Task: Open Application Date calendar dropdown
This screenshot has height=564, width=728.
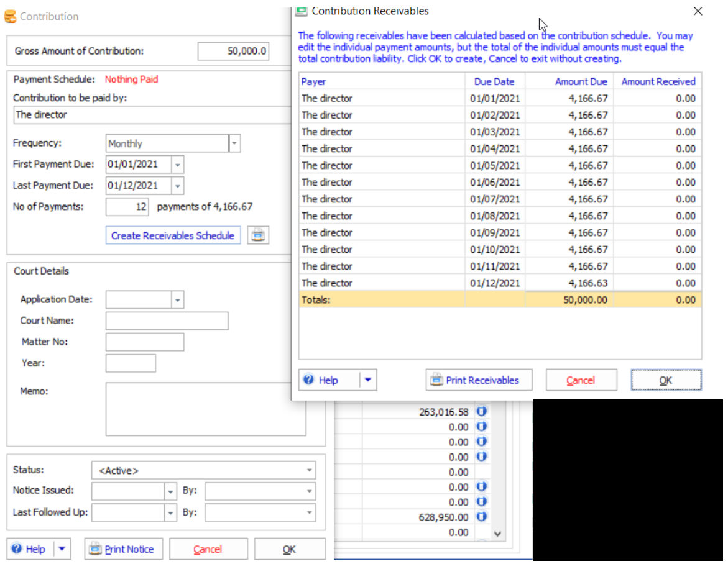Action: pos(177,300)
